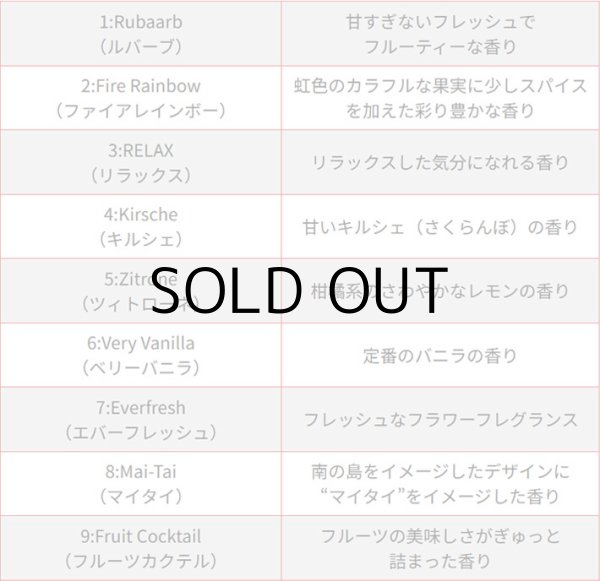This screenshot has height=581, width=600.
Task: Click the フレッシュなフラワーフレグランス description
Action: pyautogui.click(x=440, y=420)
